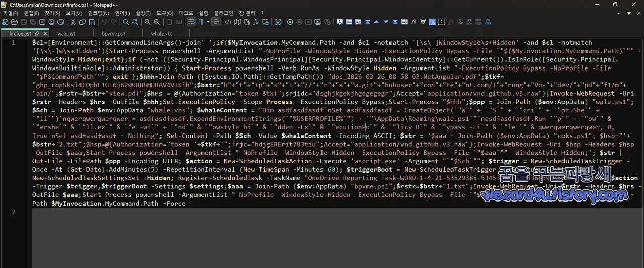
Task: Open the 파일(F) menu
Action: (x=10, y=13)
